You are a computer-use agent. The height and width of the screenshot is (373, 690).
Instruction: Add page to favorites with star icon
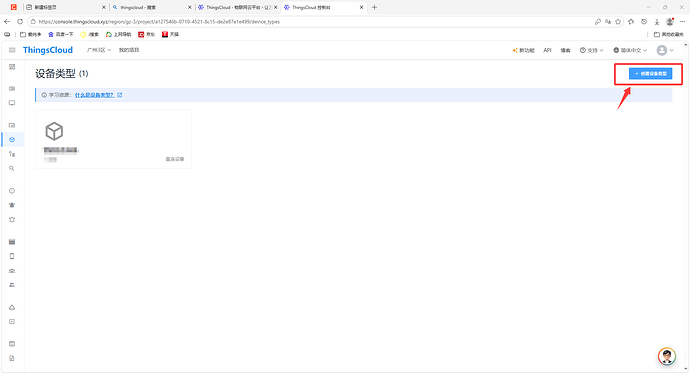click(x=618, y=22)
